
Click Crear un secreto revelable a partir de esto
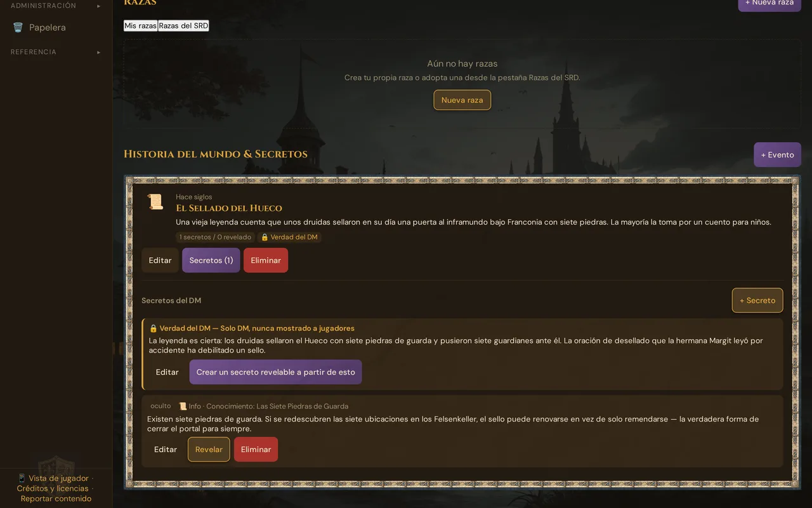tap(275, 372)
